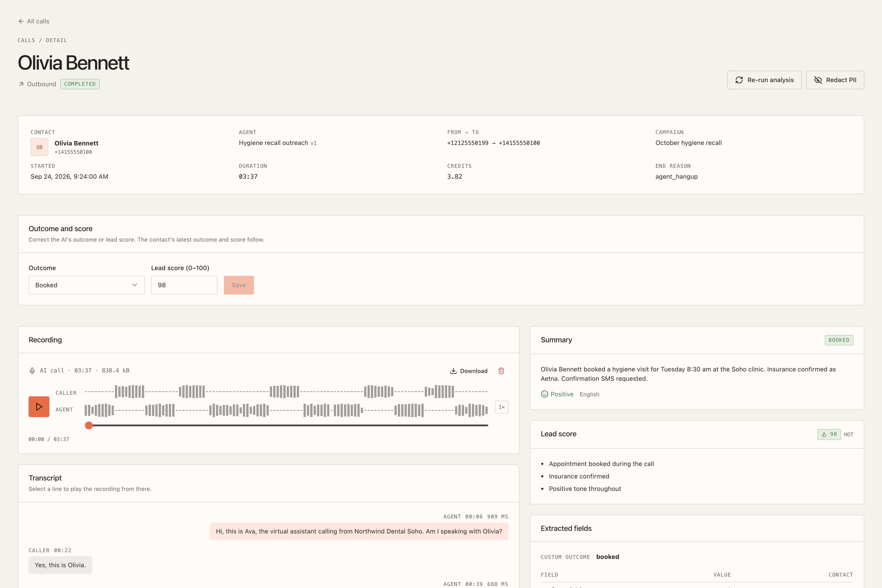The height and width of the screenshot is (588, 882).
Task: Click the phone number +14155550100 under contact
Action: click(73, 152)
